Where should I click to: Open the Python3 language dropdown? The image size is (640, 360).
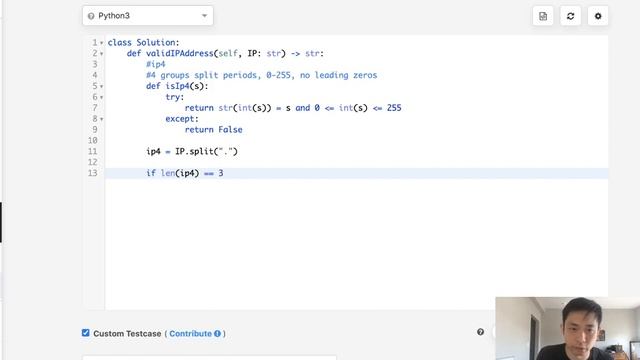147,16
